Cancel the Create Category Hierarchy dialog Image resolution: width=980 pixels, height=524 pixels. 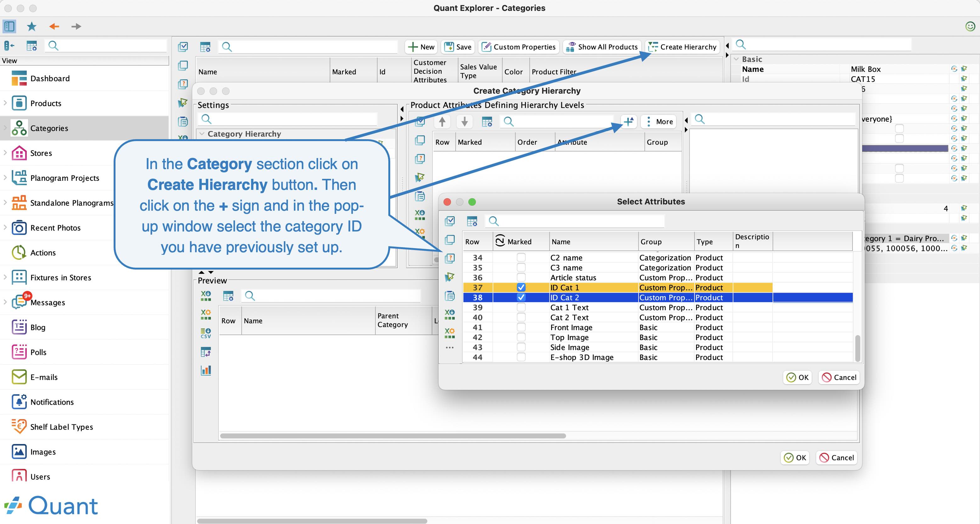click(x=836, y=458)
